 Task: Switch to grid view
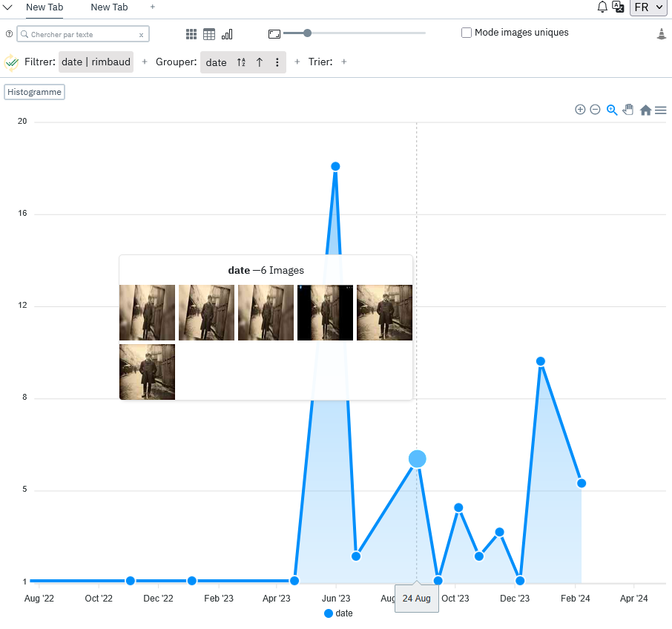point(191,34)
